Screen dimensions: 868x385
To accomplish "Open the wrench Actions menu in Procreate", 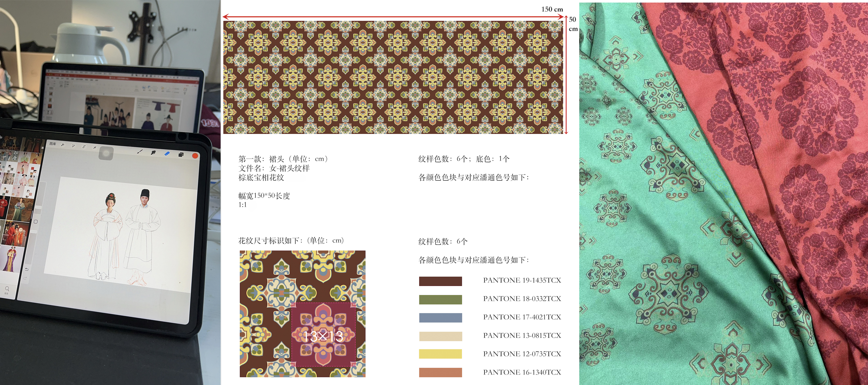I will click(x=63, y=145).
